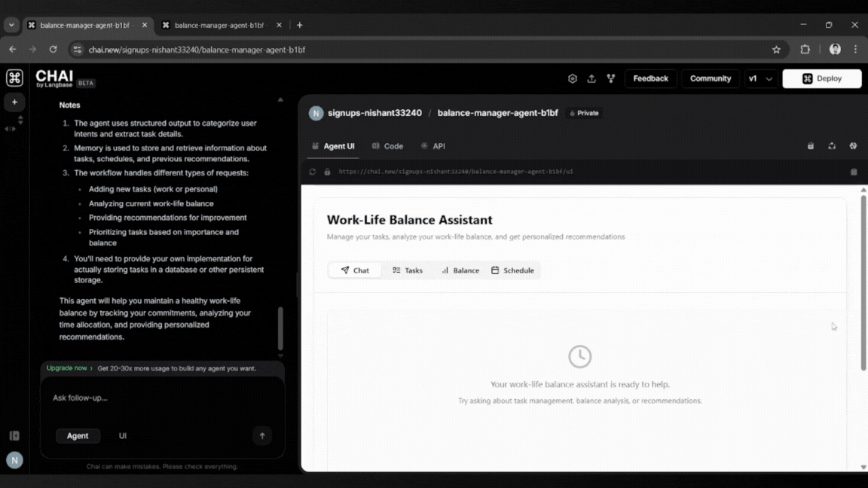
Task: Click the Deploy button with the CHAI logo
Action: (x=822, y=78)
